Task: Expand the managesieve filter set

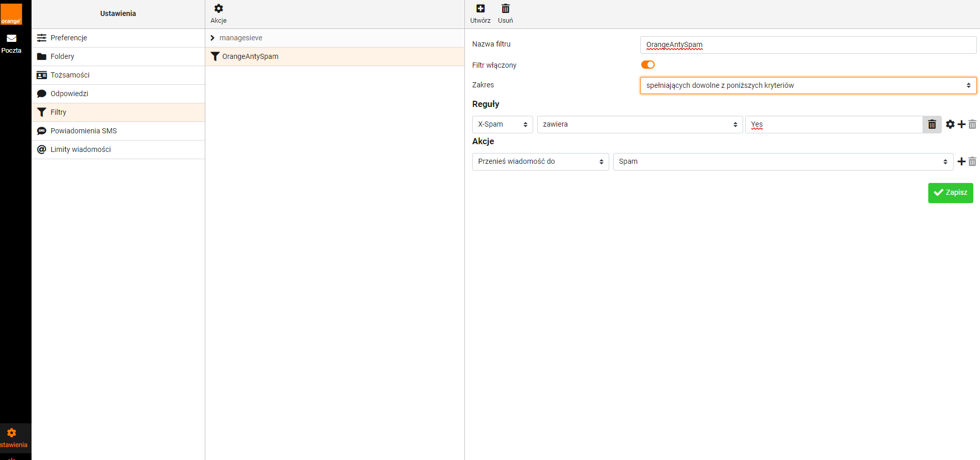Action: [213, 38]
